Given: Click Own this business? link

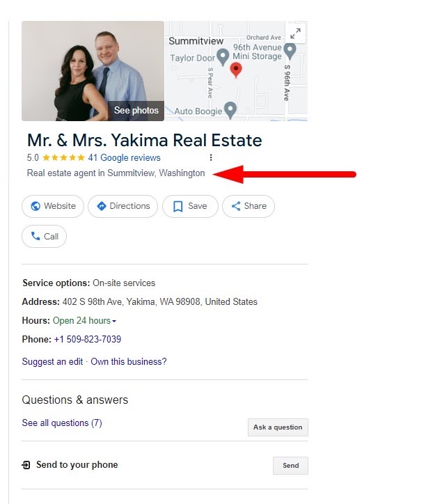Looking at the screenshot, I should point(129,361).
